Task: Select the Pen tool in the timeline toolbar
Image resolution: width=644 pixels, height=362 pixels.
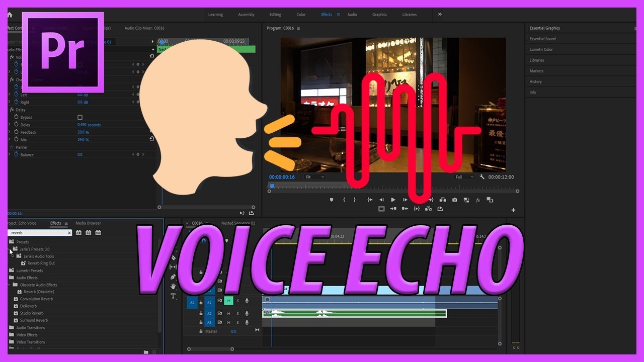Action: point(173,277)
